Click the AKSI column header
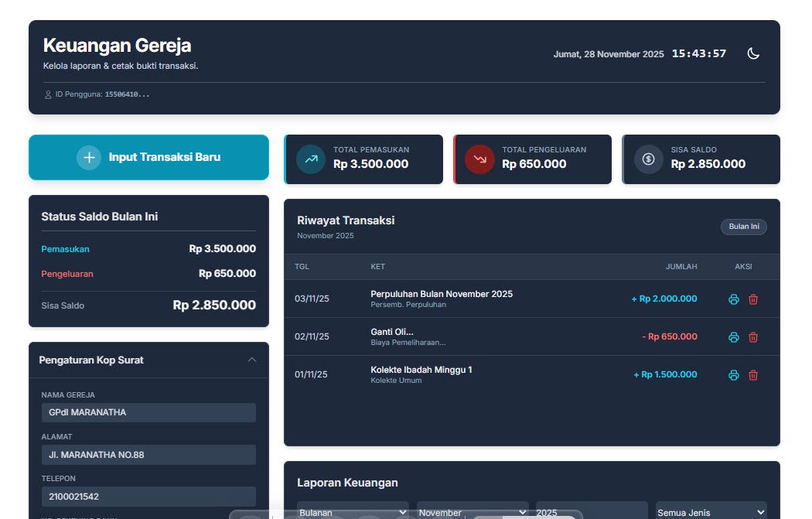Screen dimensions: 812x519 (x=743, y=267)
